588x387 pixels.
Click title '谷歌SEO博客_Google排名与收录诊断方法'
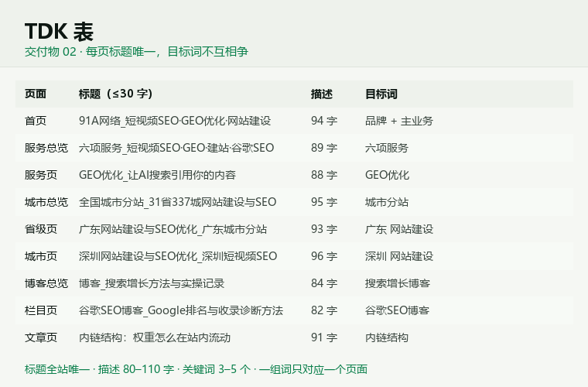point(181,310)
